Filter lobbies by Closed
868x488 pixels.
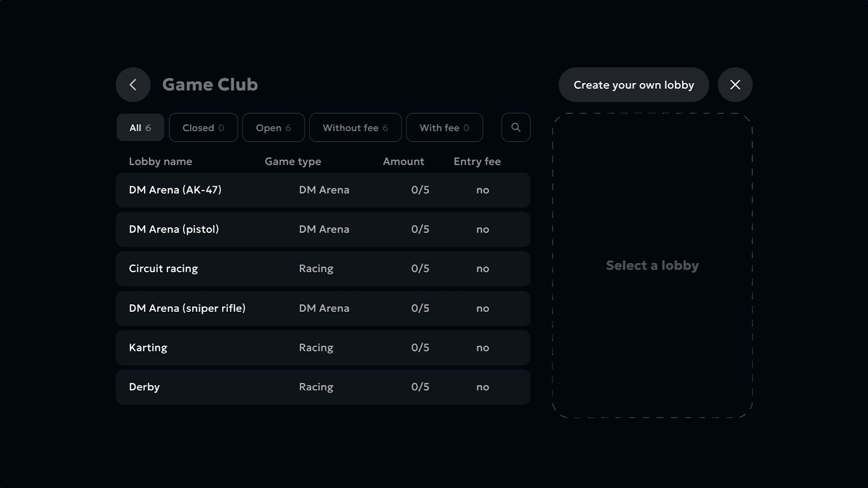click(x=203, y=127)
